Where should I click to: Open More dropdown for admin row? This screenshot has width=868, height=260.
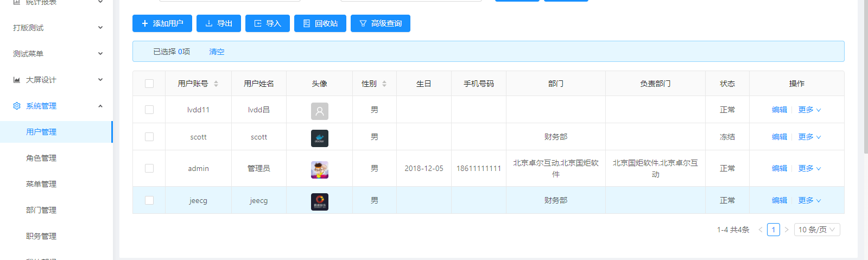(809, 168)
